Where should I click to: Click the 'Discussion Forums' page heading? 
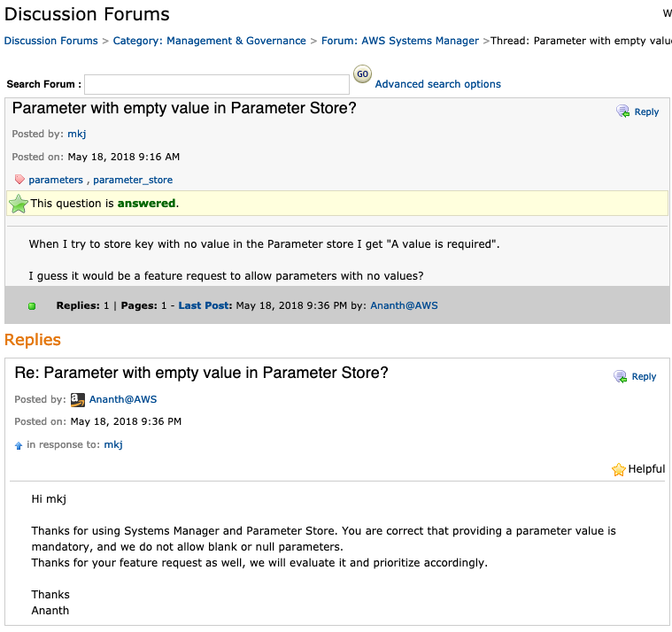pos(87,14)
